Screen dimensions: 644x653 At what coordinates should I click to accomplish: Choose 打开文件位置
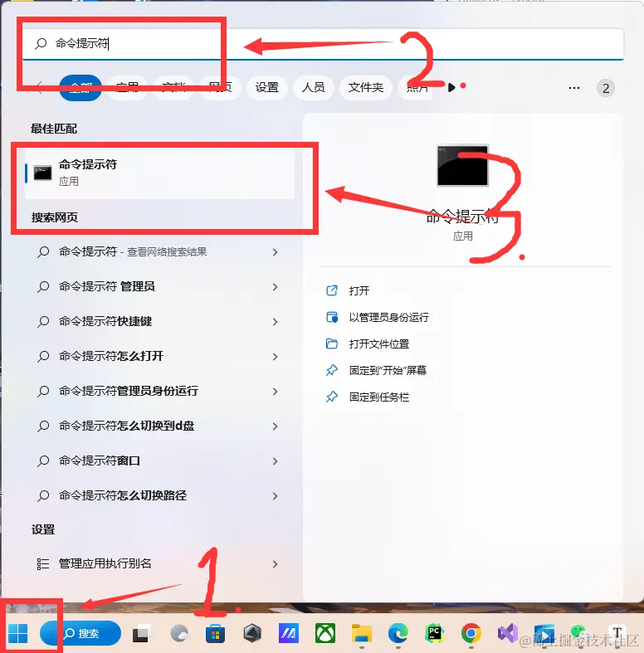point(379,344)
